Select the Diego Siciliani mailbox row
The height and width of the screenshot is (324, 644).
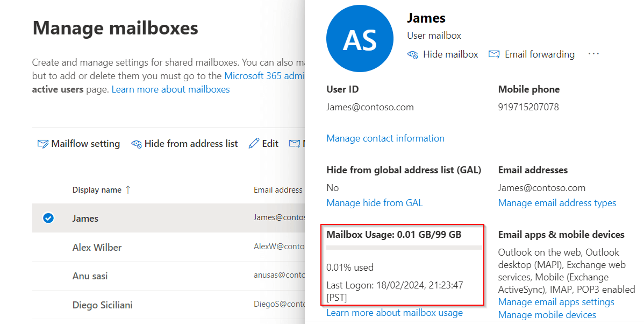(103, 305)
